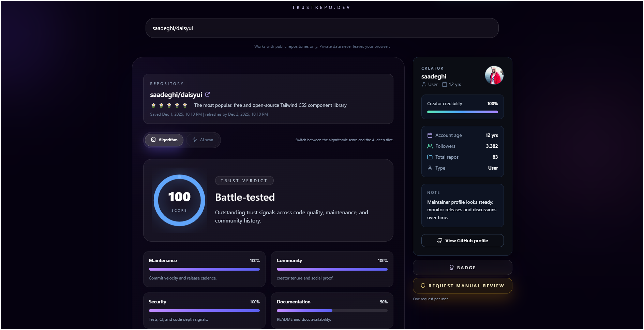The width and height of the screenshot is (644, 330).
Task: Click the GitHub logo on View GitHub profile button
Action: [x=440, y=241]
